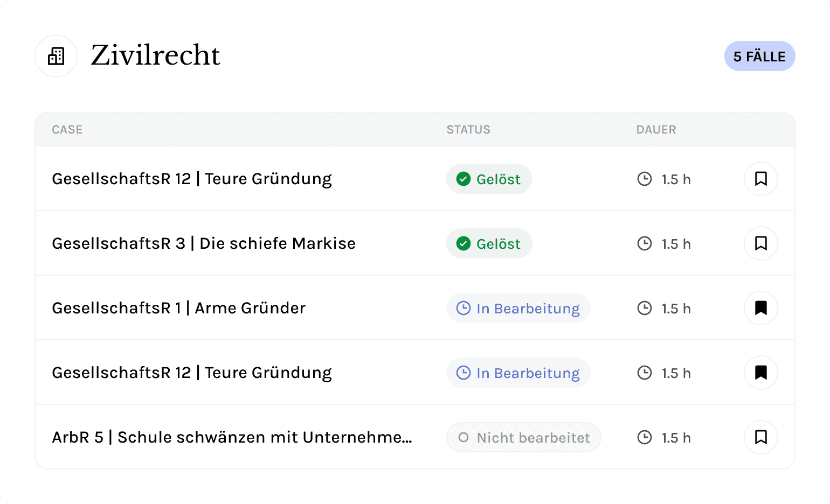Bookmark the solved "Teure Gründung" case
The image size is (830, 504).
(x=760, y=179)
